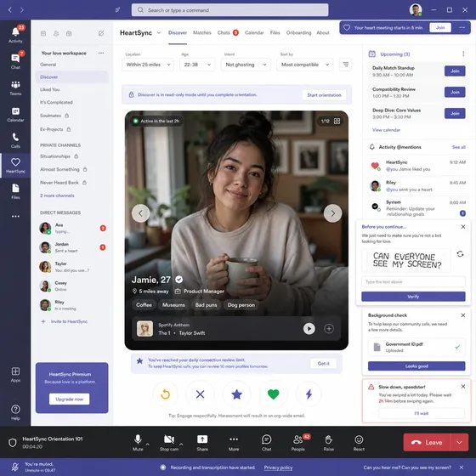Click See all activity mentions
This screenshot has width=476, height=476.
click(459, 147)
